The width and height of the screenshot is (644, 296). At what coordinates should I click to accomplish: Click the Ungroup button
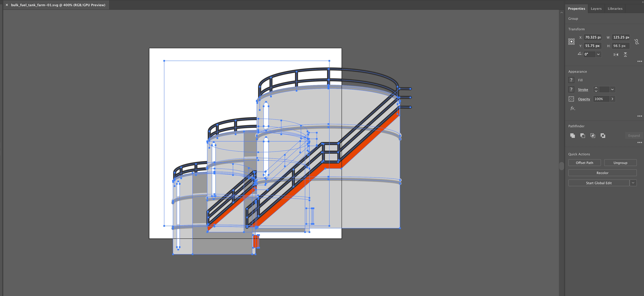[620, 163]
